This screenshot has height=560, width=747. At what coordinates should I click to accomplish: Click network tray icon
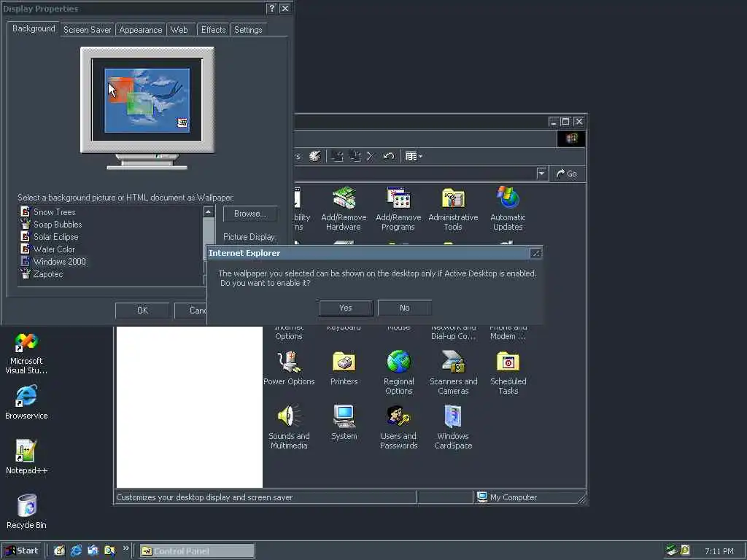[x=672, y=550]
